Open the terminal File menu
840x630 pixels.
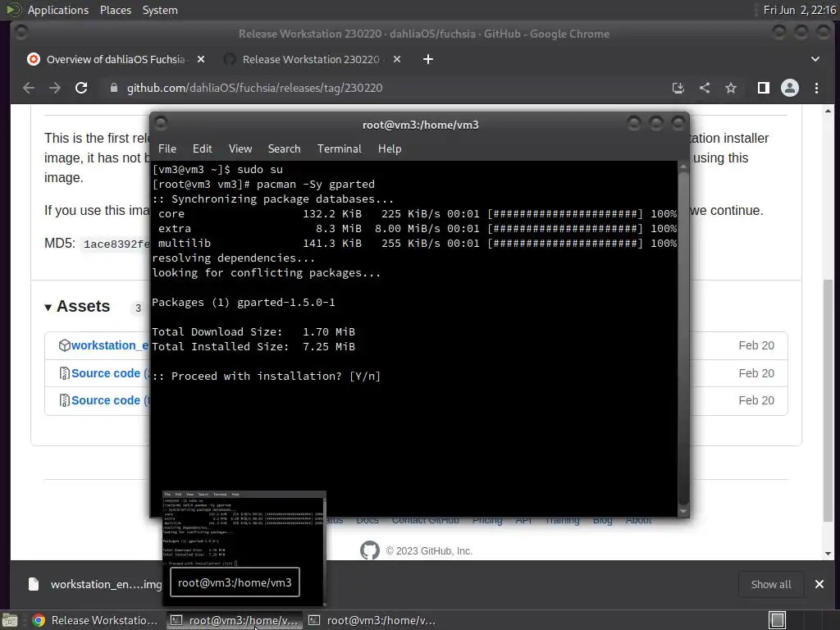coord(167,149)
